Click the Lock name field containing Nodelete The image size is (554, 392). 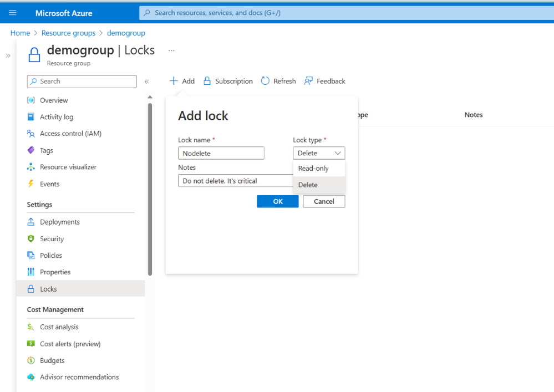(221, 153)
